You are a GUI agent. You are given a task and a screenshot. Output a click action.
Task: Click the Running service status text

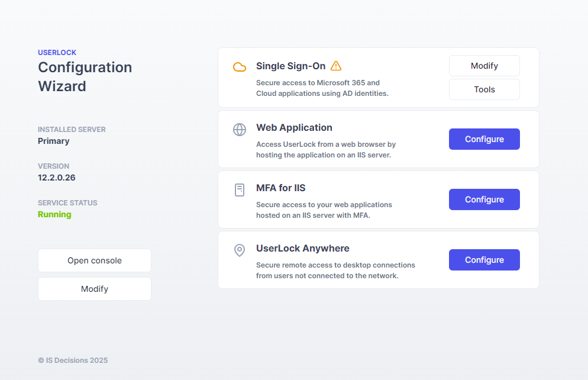point(54,214)
